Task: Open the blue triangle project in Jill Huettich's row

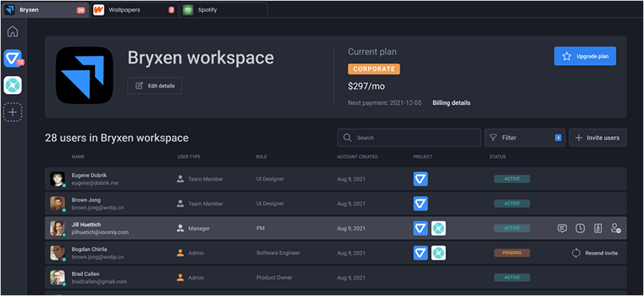Action: tap(421, 228)
